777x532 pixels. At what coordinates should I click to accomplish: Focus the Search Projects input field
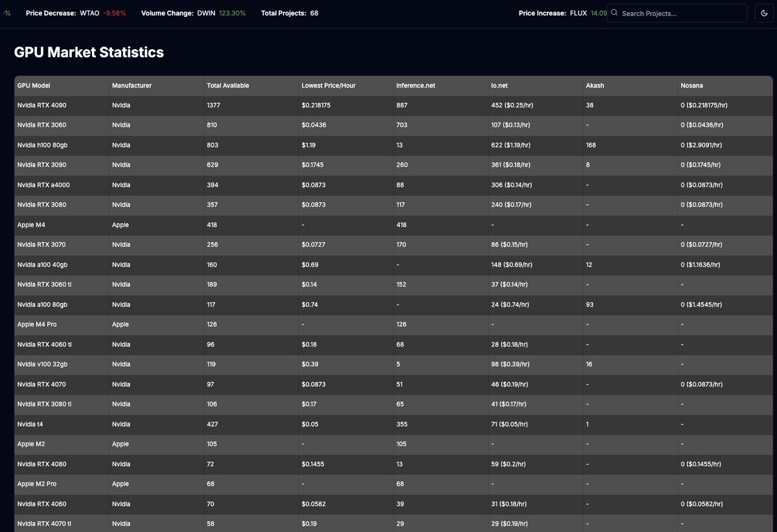(x=677, y=13)
